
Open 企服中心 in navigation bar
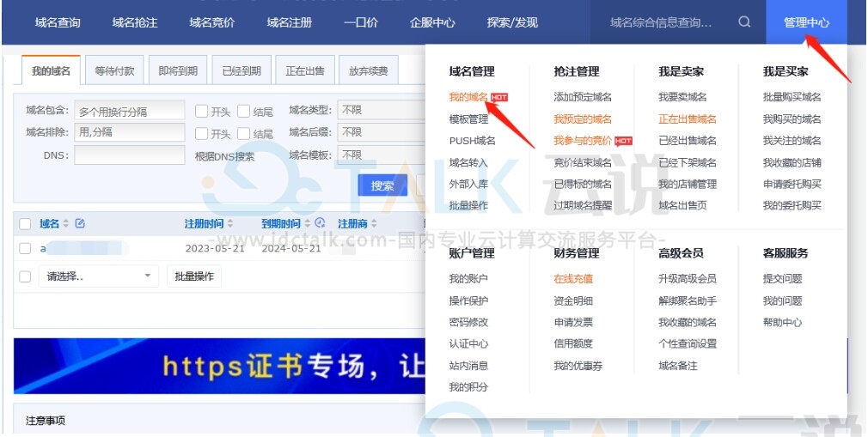(432, 22)
